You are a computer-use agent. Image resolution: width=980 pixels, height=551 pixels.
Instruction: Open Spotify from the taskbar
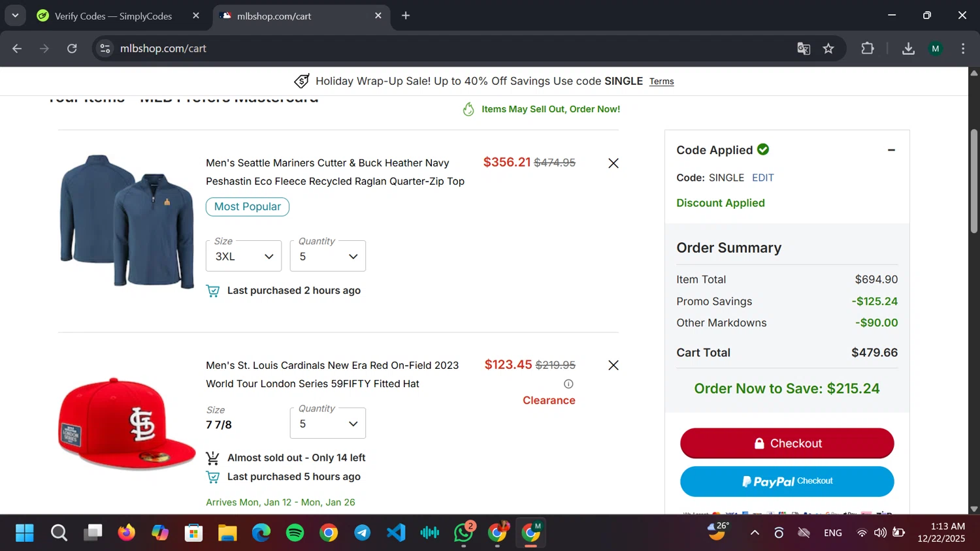[x=295, y=533]
